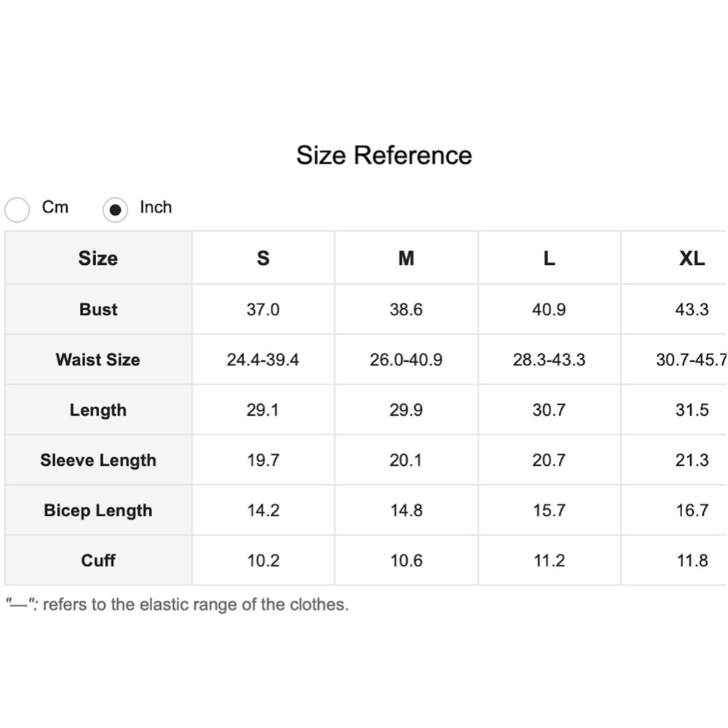Click the S size column header
The height and width of the screenshot is (728, 728).
tap(263, 258)
